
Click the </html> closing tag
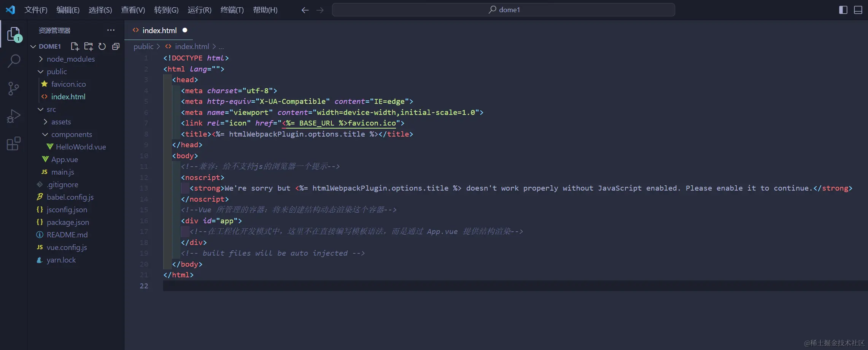click(x=178, y=275)
